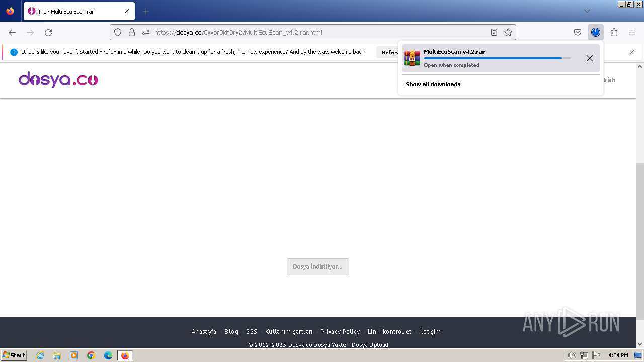Screen dimensions: 644x362
Task: Open MultiEcuScan v4.2.rar download entry
Action: click(501, 58)
